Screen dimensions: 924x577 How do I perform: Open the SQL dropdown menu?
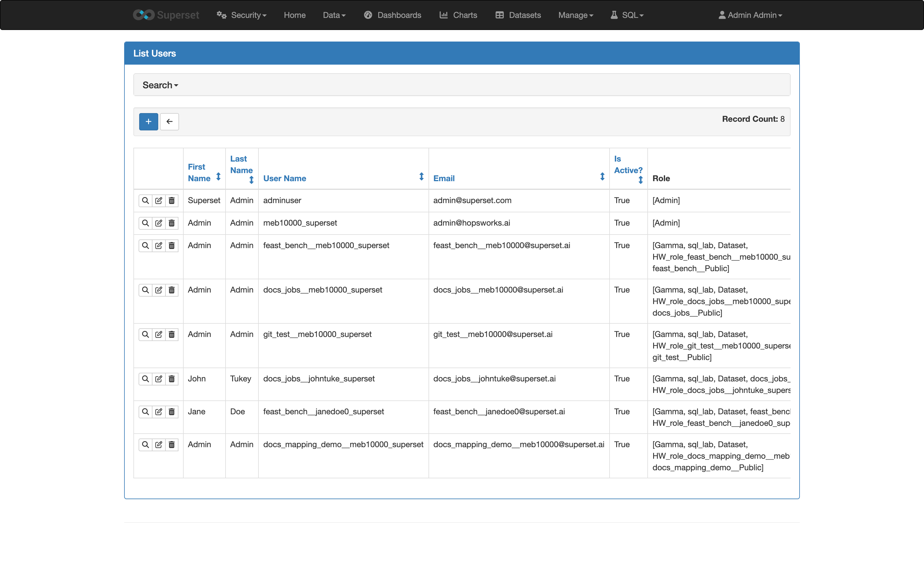(627, 15)
